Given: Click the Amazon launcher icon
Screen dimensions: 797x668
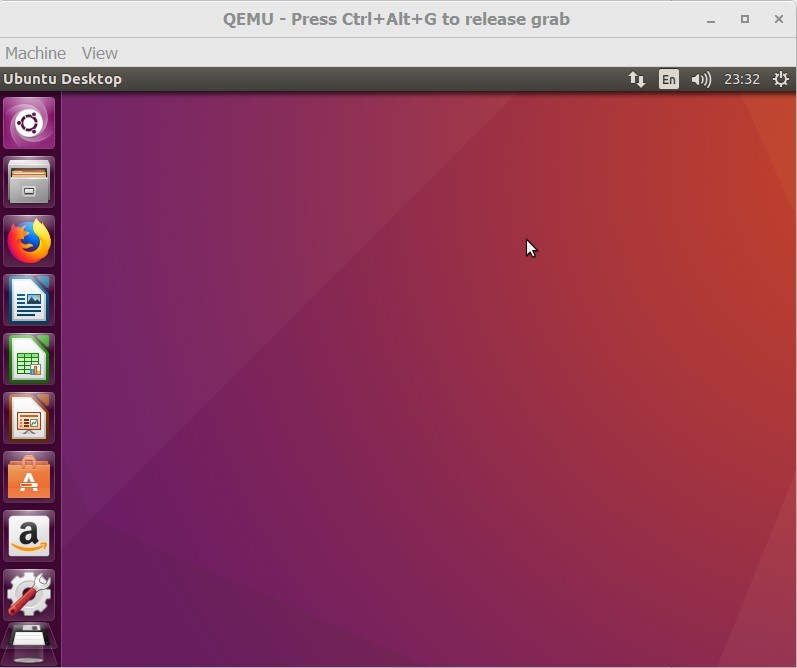Looking at the screenshot, I should coord(29,536).
